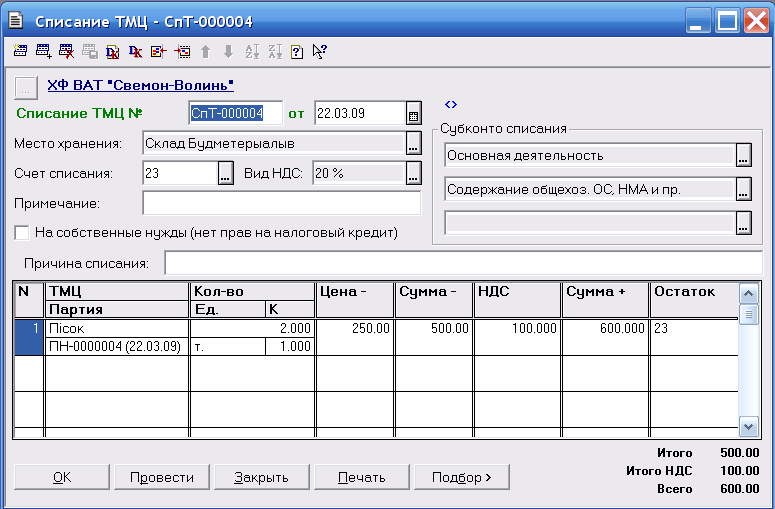Open the 'Вид НДС' selection button
Screen dimensions: 775x509
point(413,173)
